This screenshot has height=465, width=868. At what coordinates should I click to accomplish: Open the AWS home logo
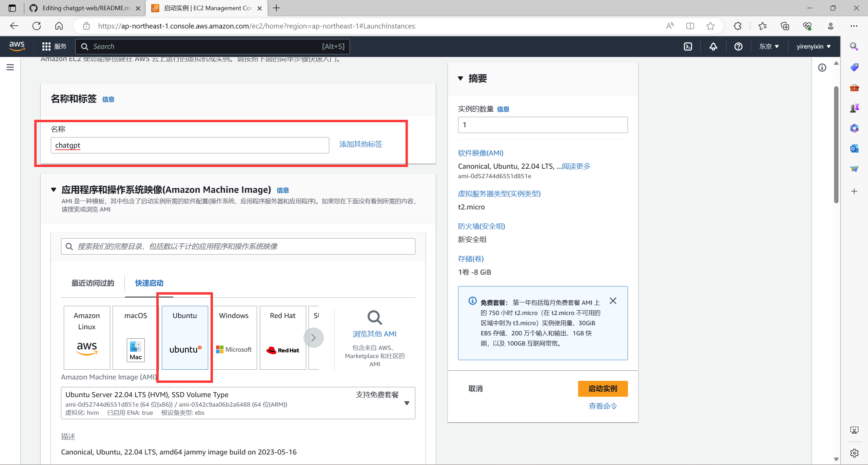click(17, 46)
